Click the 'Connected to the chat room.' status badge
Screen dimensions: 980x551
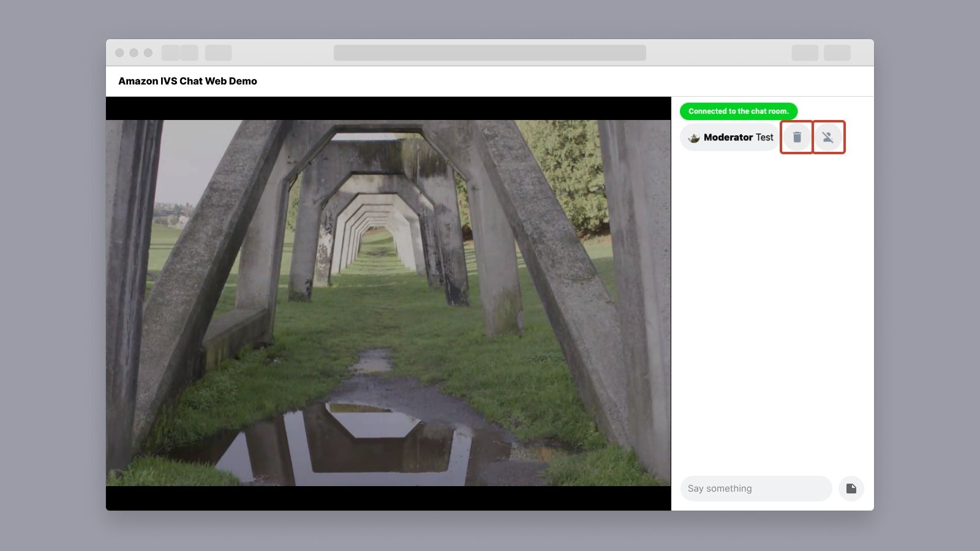(x=738, y=111)
